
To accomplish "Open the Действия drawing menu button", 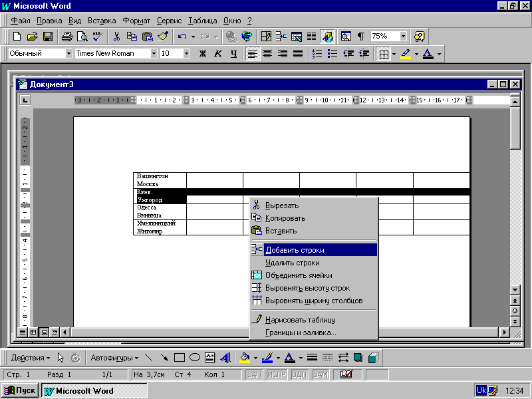I will [31, 358].
